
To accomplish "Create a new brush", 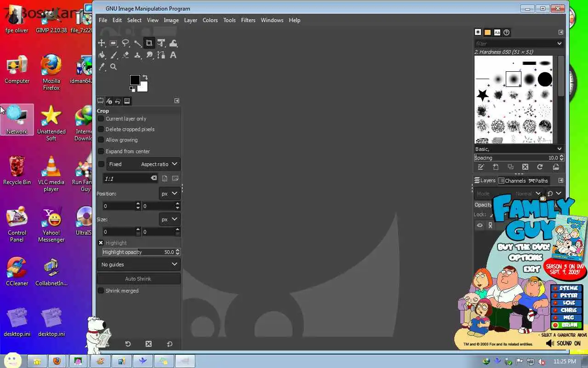I will click(496, 167).
